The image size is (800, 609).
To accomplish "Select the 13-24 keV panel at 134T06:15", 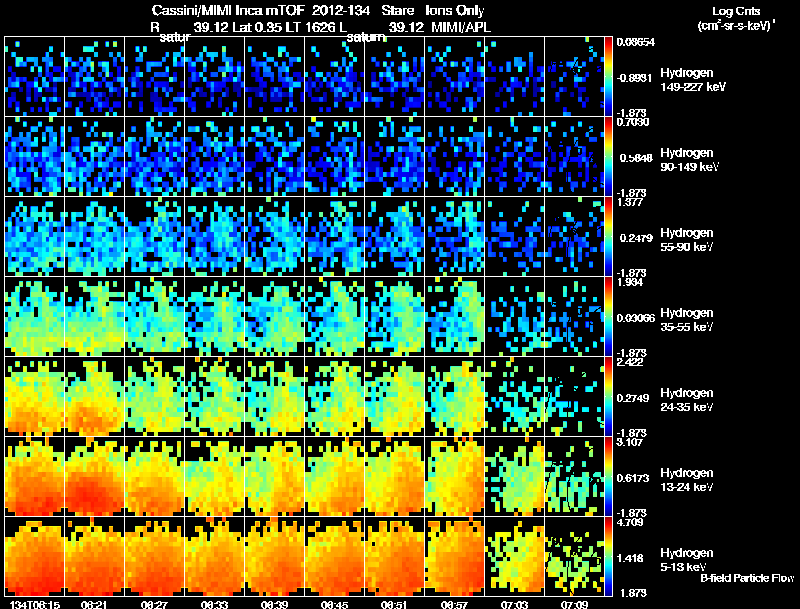I will 35,476.
